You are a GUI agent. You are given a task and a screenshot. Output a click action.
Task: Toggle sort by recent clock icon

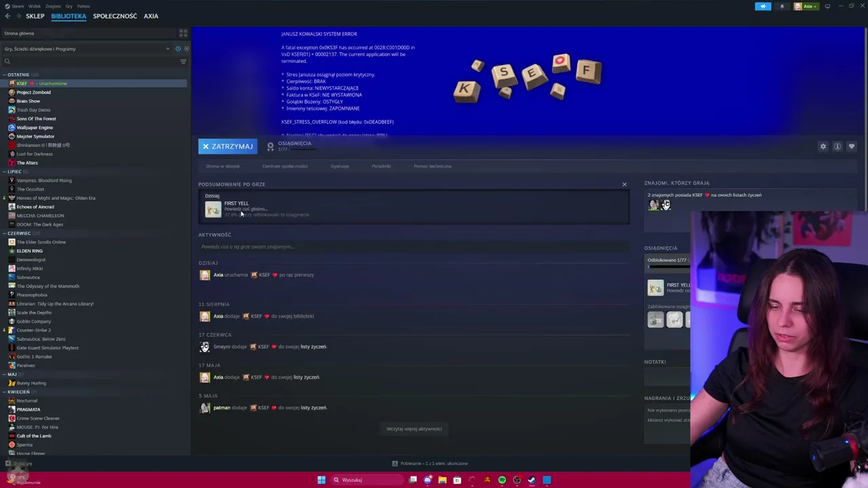click(178, 49)
